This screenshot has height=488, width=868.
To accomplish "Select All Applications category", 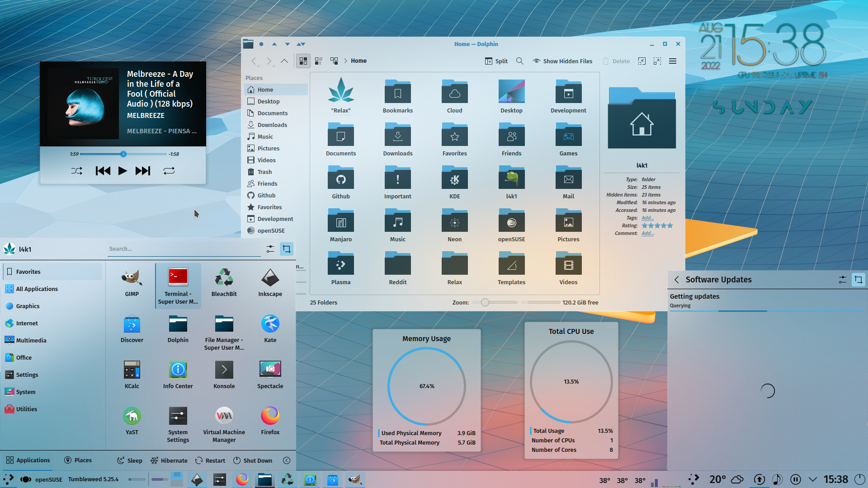I will tap(53, 289).
